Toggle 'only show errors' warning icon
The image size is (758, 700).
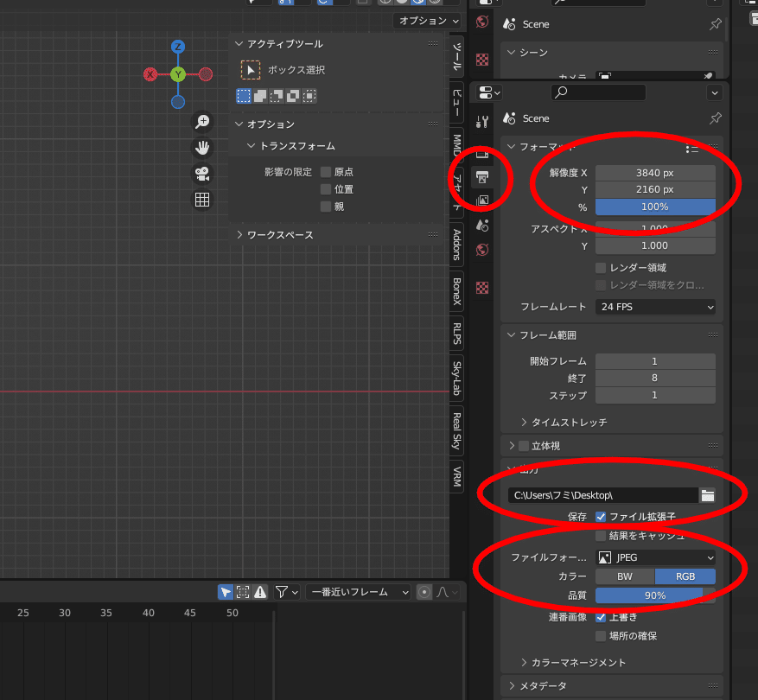(x=260, y=592)
